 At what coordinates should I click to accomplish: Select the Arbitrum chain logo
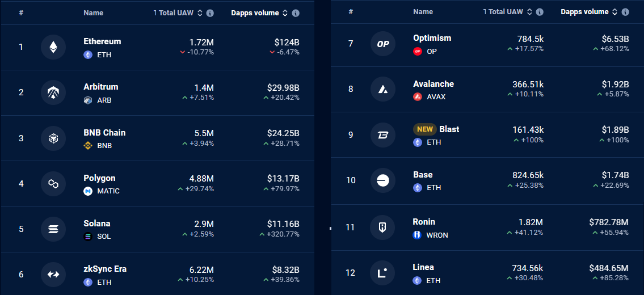[x=53, y=92]
